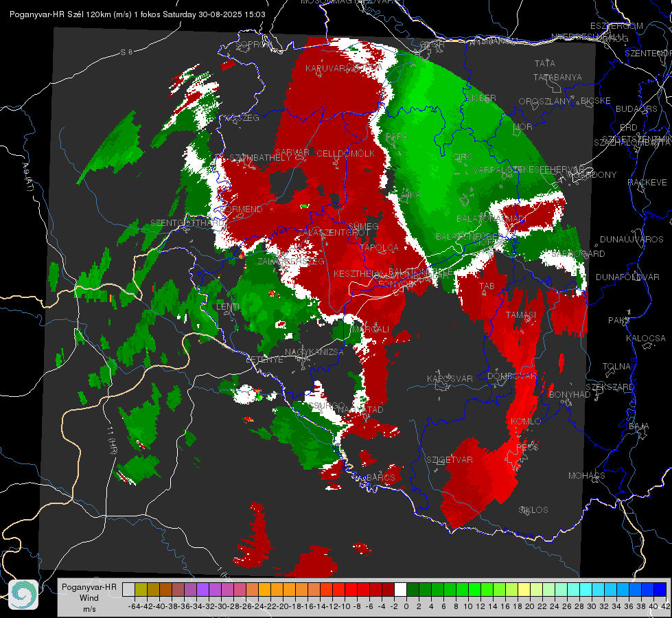Click the MARCALI town label
Screen dimensions: 672x618
[370, 329]
